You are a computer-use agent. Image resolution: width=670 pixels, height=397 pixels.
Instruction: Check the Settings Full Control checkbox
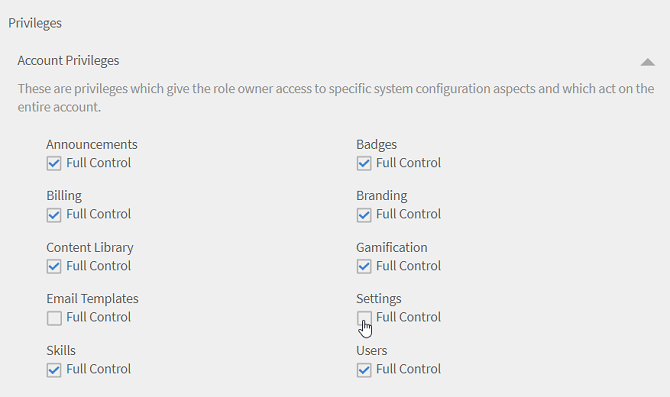pos(364,318)
